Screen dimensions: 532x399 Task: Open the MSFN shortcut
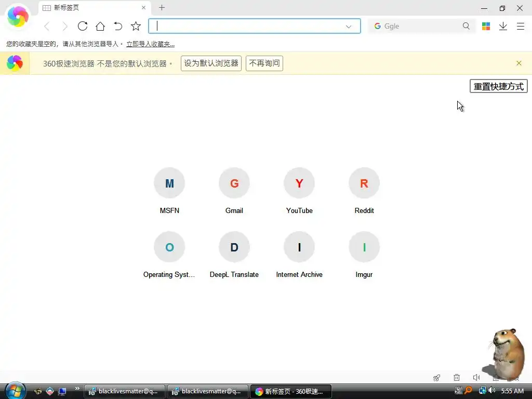169,191
